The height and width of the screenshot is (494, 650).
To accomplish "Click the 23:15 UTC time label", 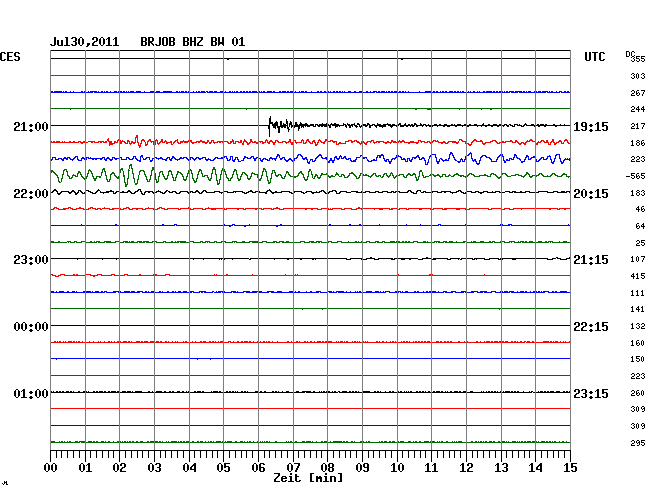I will click(x=591, y=393).
